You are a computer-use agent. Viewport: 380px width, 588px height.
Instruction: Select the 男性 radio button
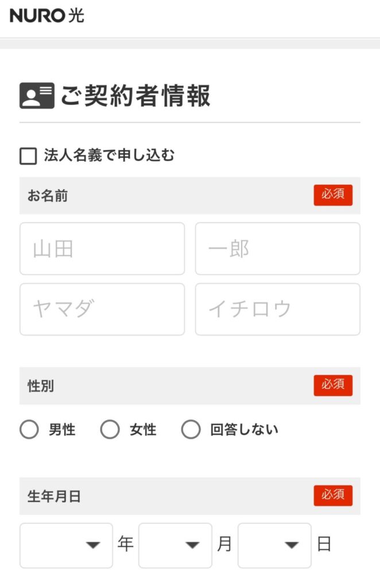coord(29,430)
